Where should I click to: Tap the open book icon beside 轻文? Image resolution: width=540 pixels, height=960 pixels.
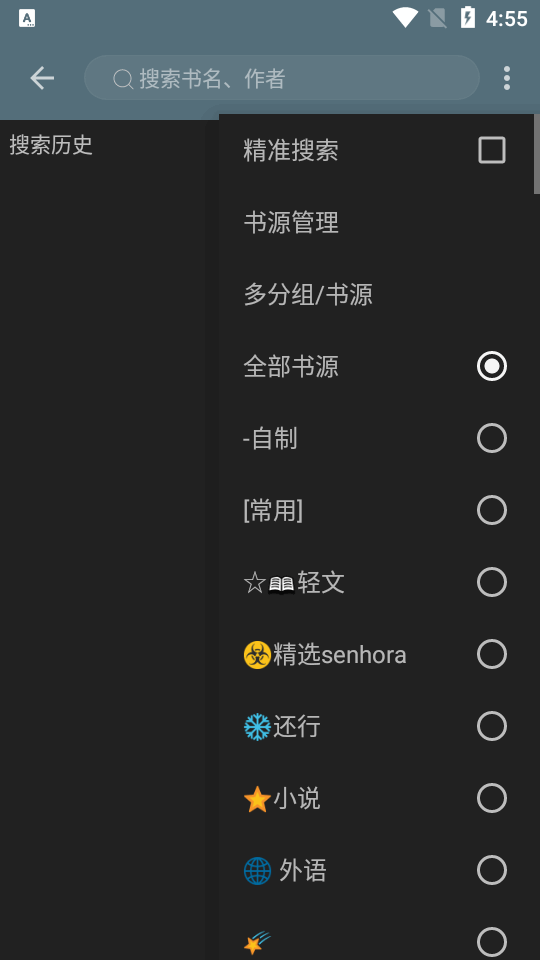pos(281,583)
